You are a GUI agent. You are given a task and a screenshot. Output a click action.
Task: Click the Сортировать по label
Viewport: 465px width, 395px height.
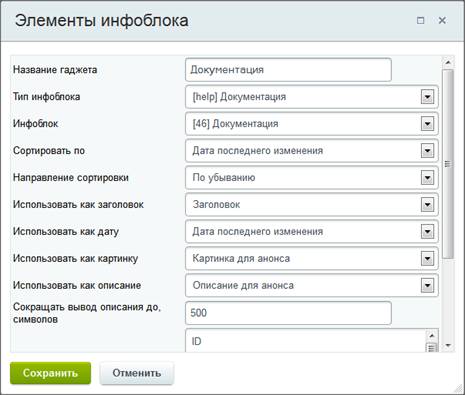49,151
